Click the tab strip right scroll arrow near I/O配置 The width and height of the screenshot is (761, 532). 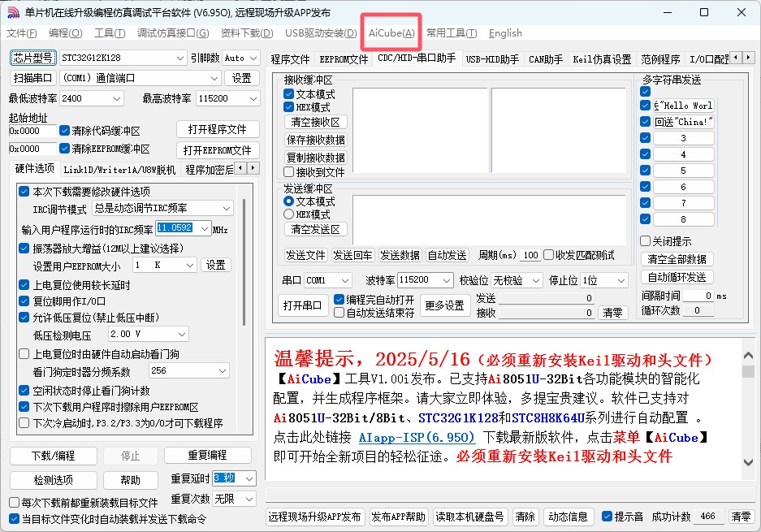click(748, 58)
